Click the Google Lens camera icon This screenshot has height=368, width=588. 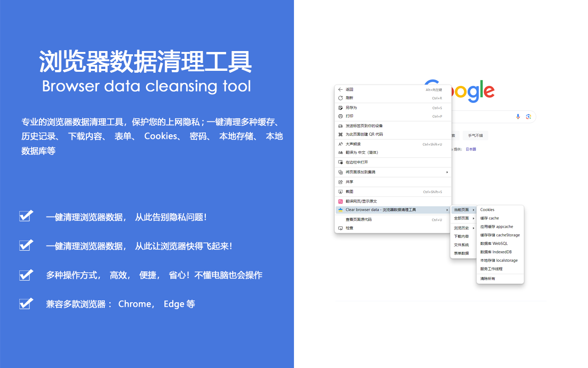[529, 117]
